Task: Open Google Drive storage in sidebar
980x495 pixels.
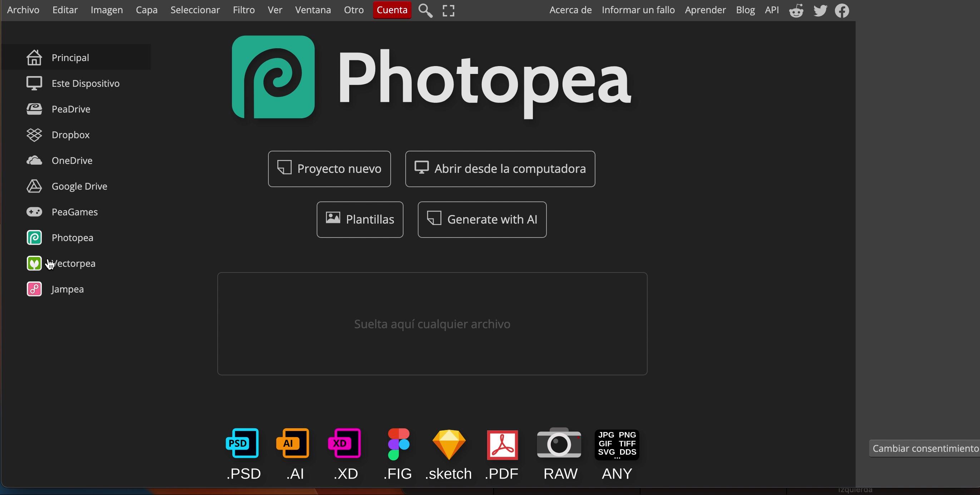Action: click(x=79, y=186)
